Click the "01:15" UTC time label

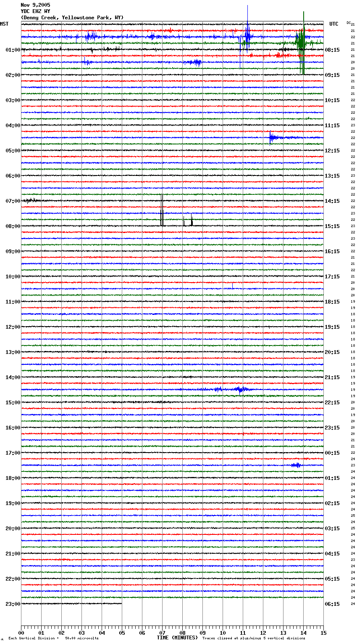(x=332, y=478)
